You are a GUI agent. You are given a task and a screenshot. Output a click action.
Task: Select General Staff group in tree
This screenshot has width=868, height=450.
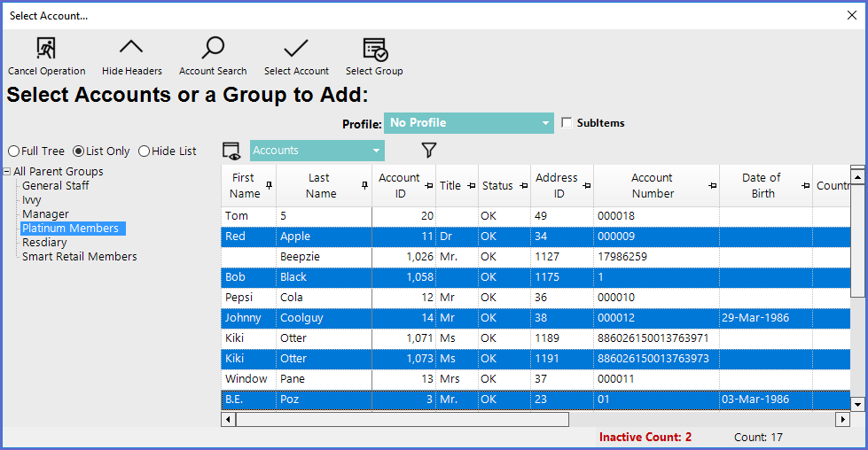[x=55, y=186]
